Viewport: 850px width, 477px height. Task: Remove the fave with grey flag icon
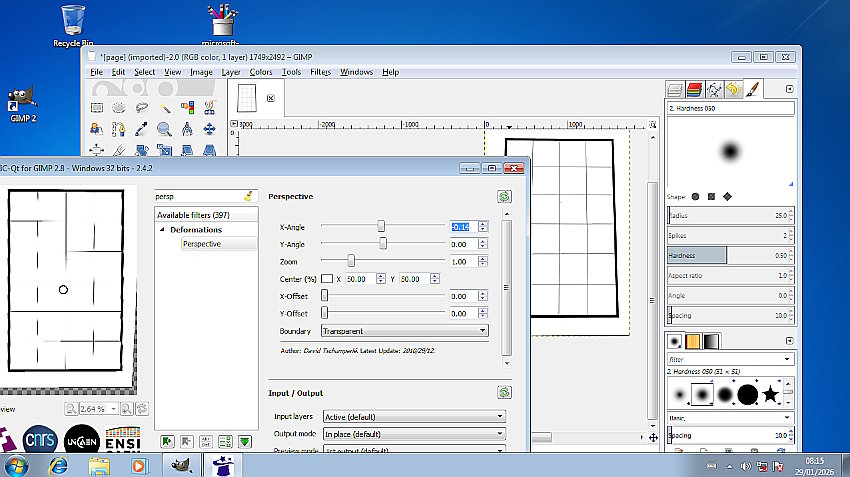186,441
